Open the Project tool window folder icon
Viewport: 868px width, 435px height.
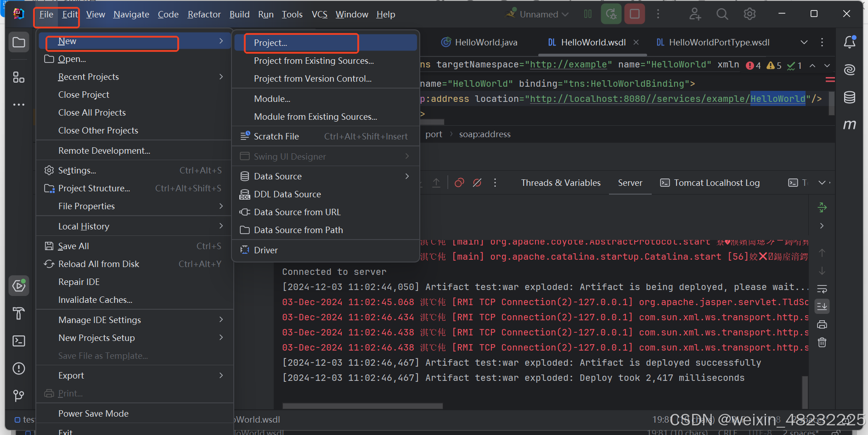pos(19,43)
